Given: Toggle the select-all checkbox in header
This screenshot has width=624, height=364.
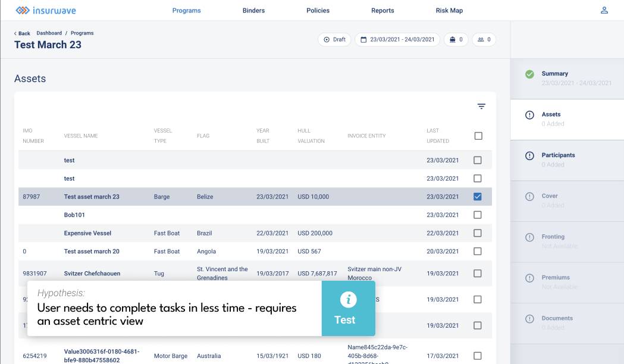Looking at the screenshot, I should pos(478,136).
